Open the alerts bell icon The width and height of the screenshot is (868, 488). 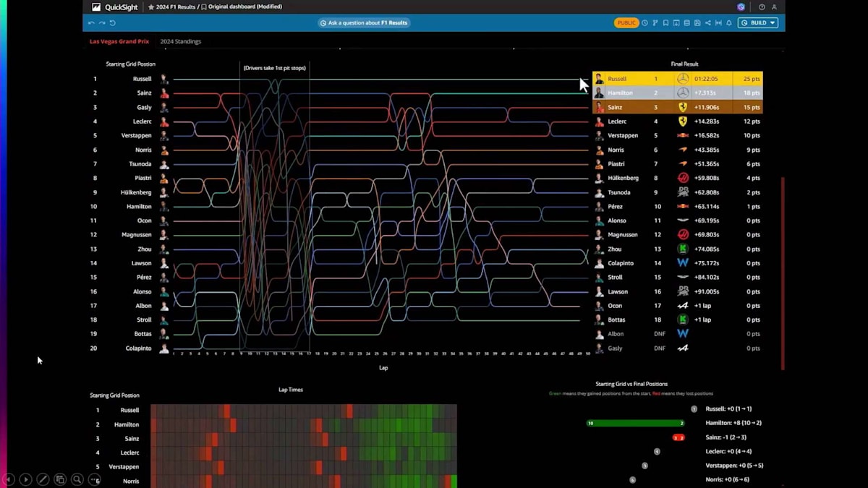pos(729,23)
